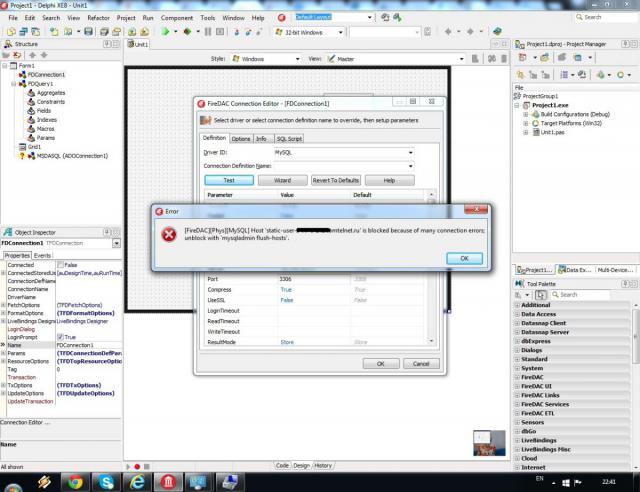
Task: Open Skype from the taskbar
Action: coord(106,483)
